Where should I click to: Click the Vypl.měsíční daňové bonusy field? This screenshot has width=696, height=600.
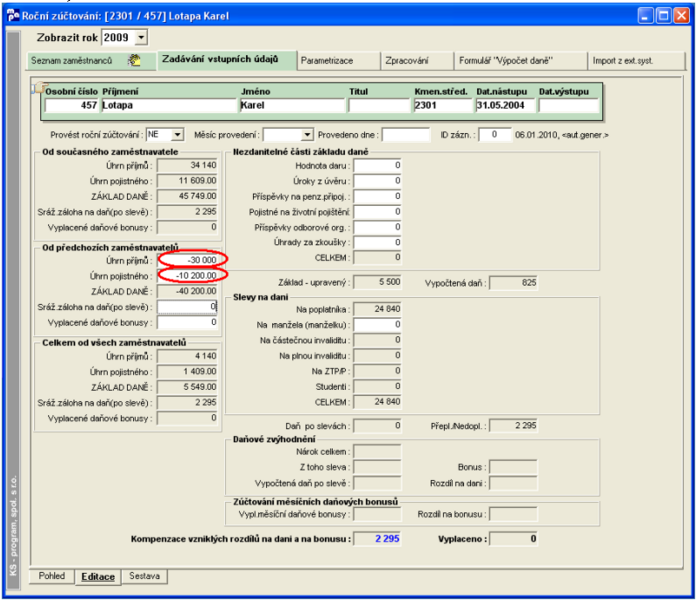377,514
